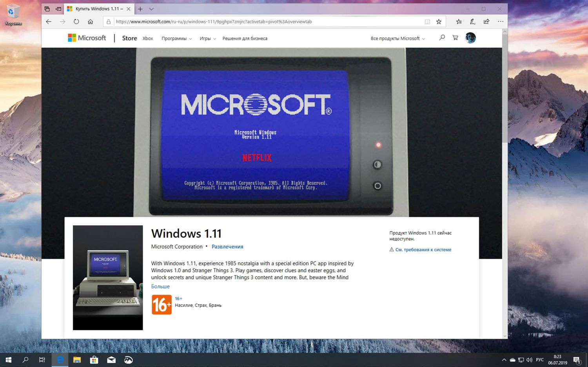Add the page to favorites with the star
The width and height of the screenshot is (588, 367).
click(438, 22)
